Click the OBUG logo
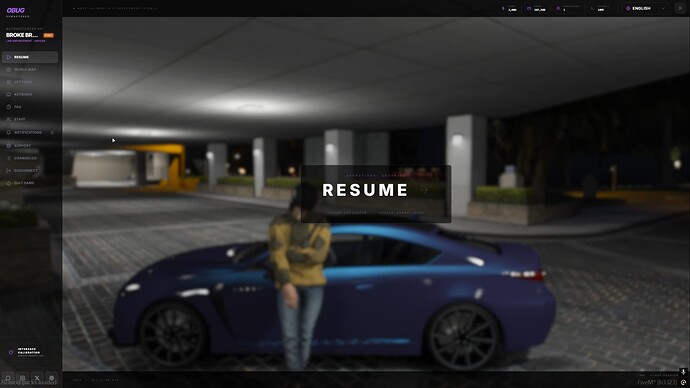Viewport: 690px width, 388px height. (16, 11)
